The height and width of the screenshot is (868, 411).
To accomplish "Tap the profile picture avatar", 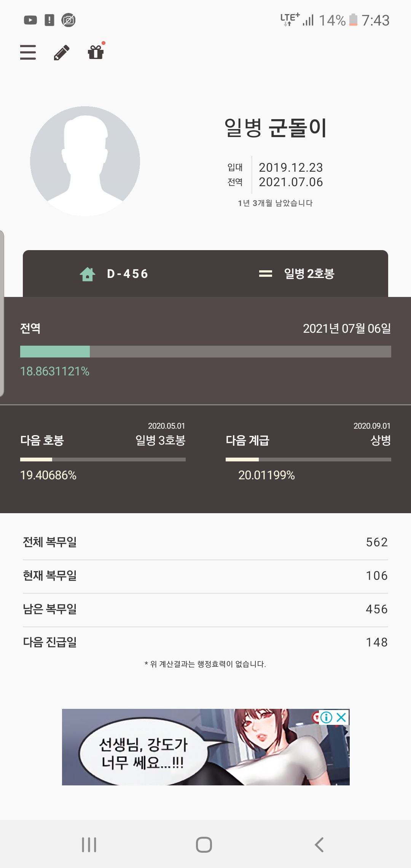I will tap(85, 161).
